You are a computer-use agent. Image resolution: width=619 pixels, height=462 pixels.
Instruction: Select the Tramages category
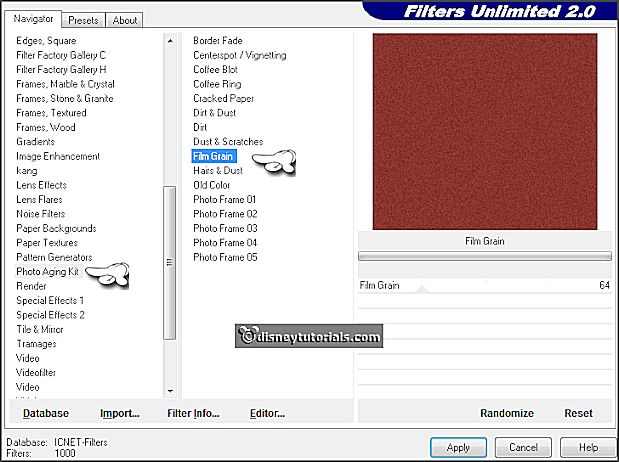pos(36,344)
